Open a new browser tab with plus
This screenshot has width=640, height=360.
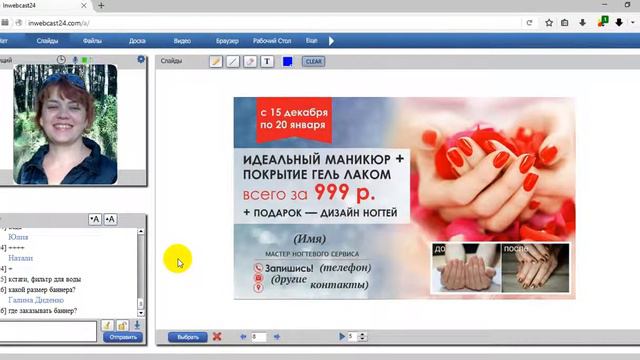click(101, 5)
